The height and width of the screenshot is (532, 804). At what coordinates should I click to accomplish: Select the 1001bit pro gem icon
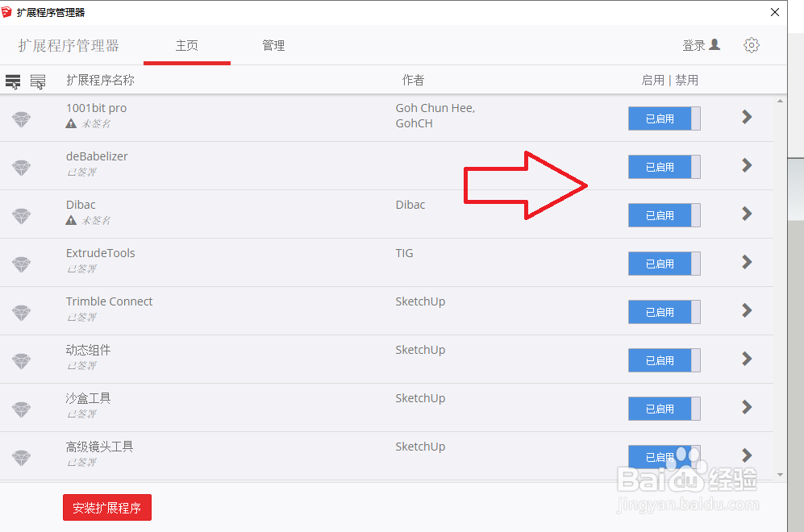[22, 119]
